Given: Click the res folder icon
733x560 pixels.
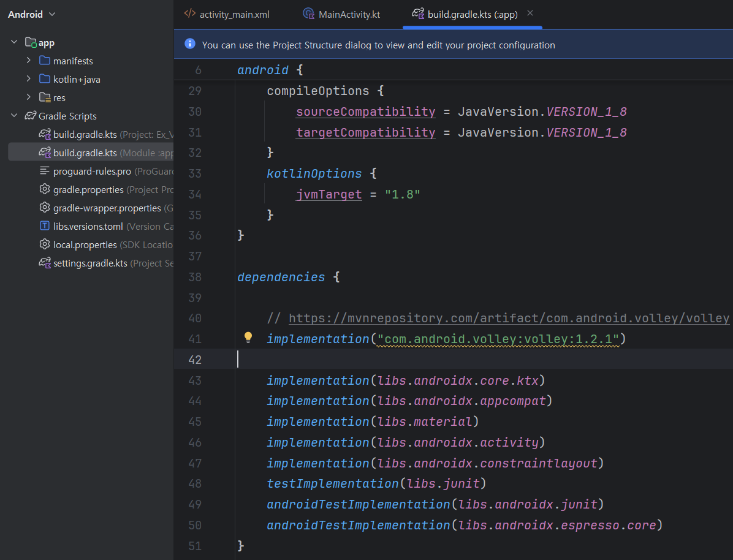Looking at the screenshot, I should pos(45,97).
